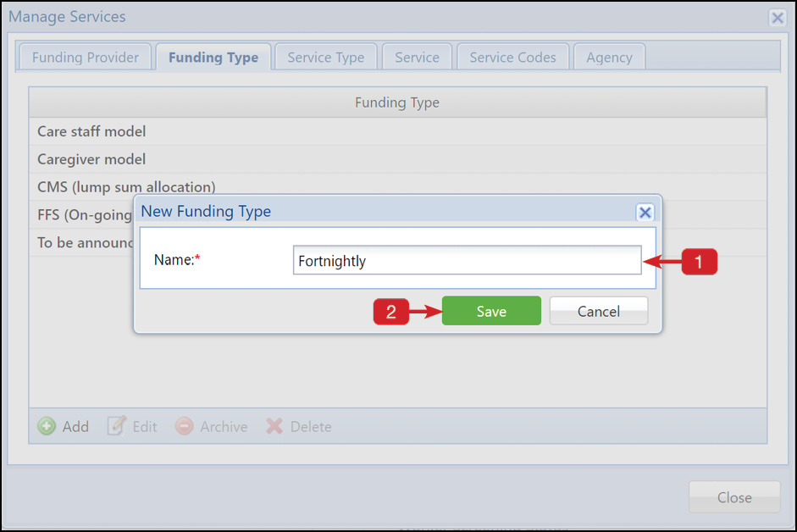Click the Funding Type column header
Viewport: 797px width, 532px height.
[397, 103]
